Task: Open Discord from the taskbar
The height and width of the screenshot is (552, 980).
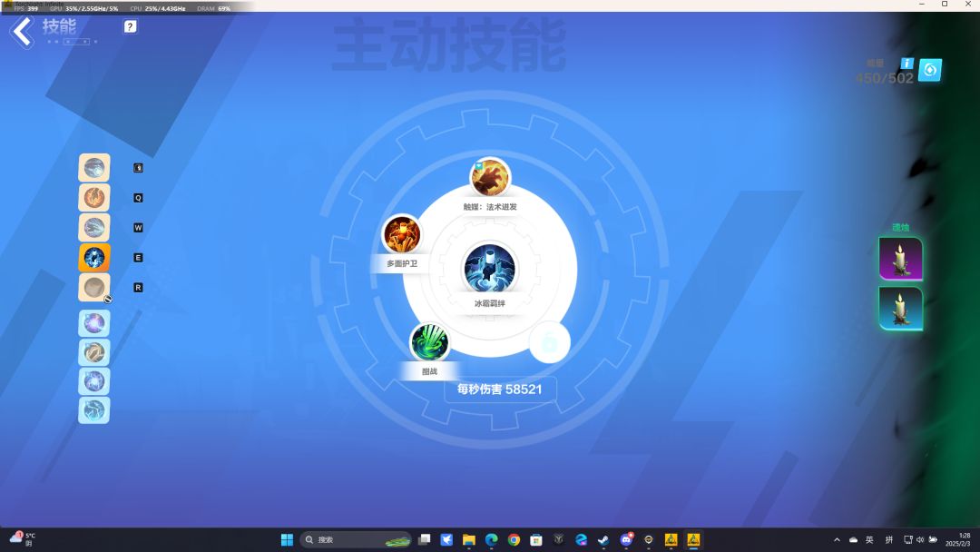Action: [625, 539]
